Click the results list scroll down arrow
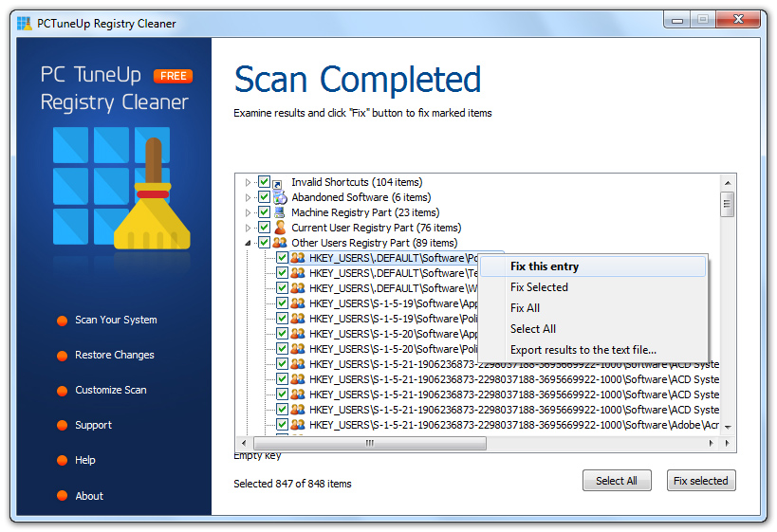 click(728, 427)
